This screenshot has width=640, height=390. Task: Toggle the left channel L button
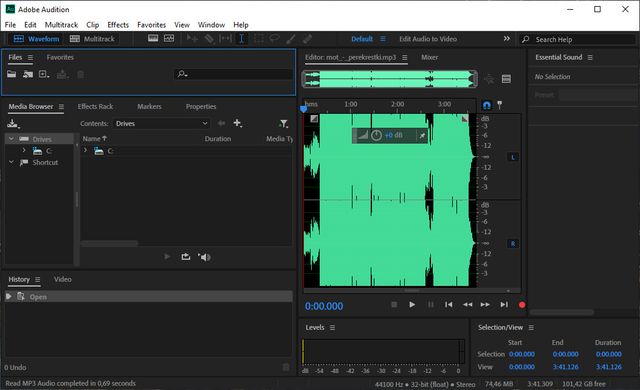513,157
